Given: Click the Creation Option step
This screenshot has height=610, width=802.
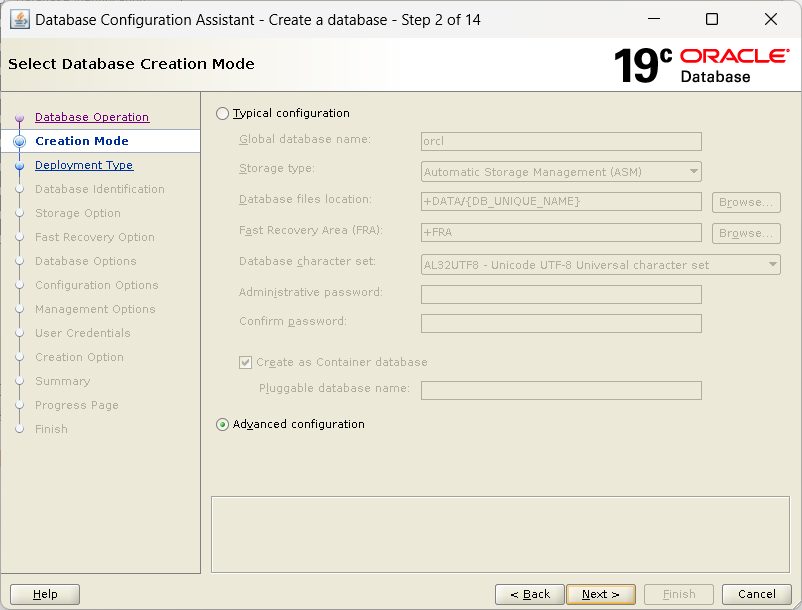Looking at the screenshot, I should [x=79, y=357].
